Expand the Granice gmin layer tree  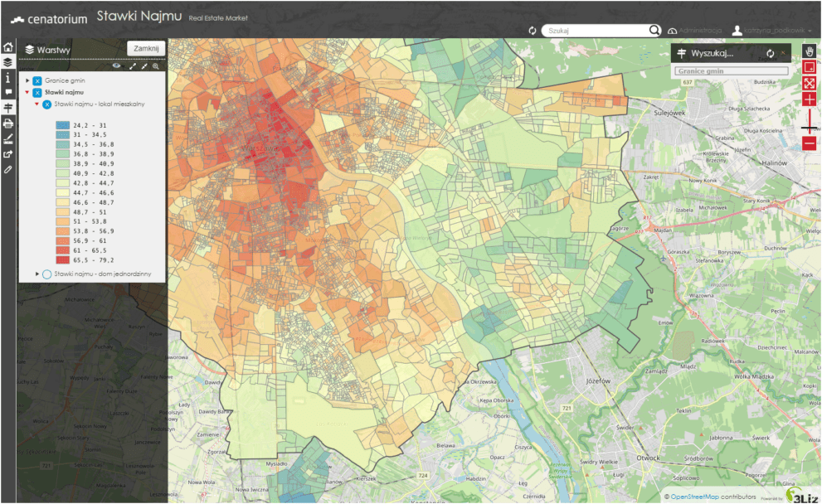click(x=27, y=80)
